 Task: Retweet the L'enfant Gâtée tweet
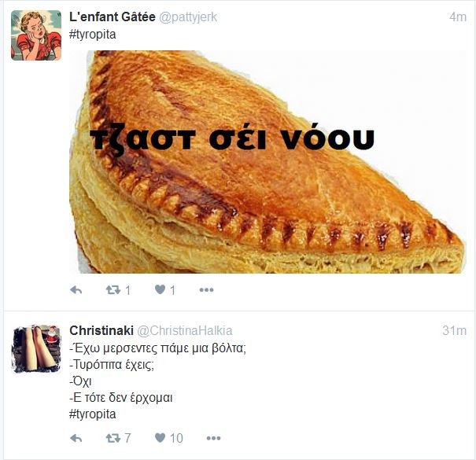click(113, 290)
